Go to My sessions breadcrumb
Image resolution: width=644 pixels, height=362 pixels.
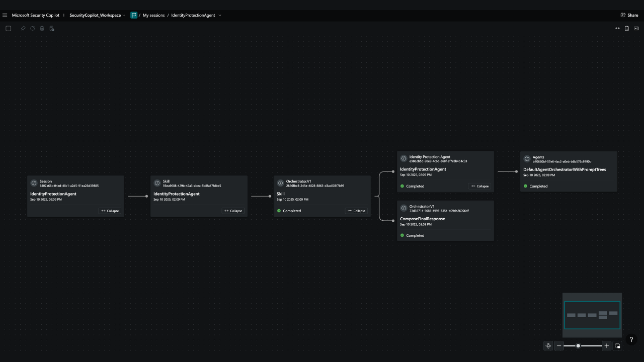pyautogui.click(x=153, y=15)
